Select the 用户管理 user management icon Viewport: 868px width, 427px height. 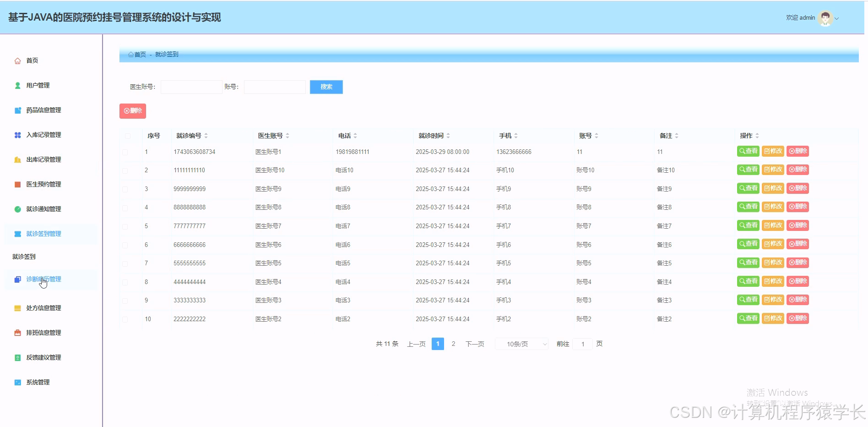tap(17, 85)
